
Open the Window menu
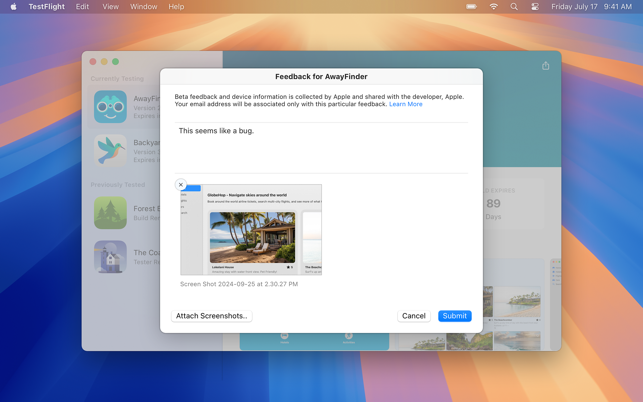(x=144, y=7)
